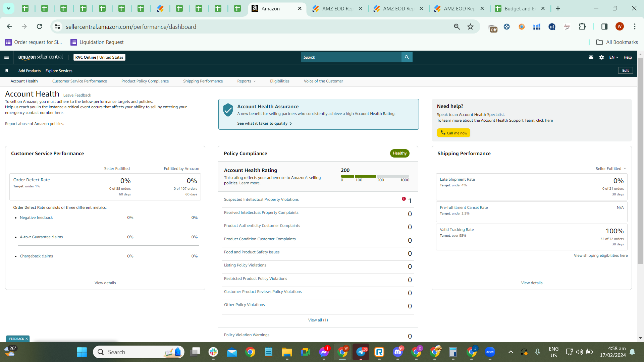Open the EN language dropdown
Screen dimensions: 644x362
point(614,57)
